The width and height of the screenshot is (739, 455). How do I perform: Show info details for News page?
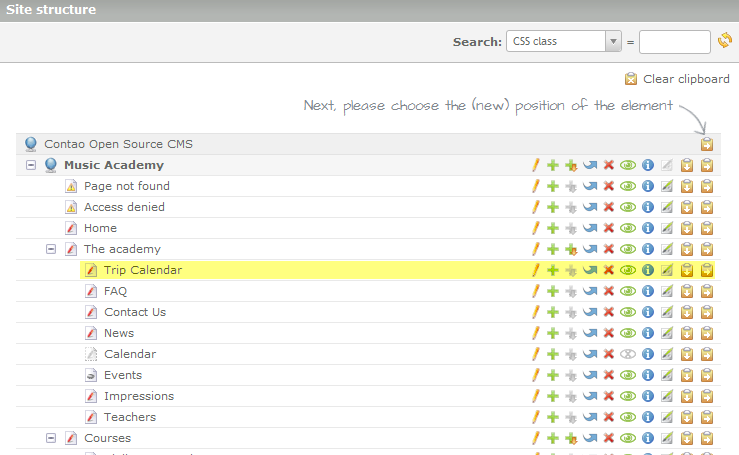pos(647,333)
